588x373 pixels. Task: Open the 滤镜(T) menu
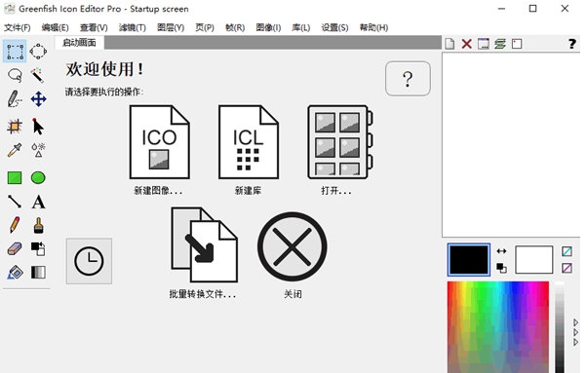(x=133, y=27)
